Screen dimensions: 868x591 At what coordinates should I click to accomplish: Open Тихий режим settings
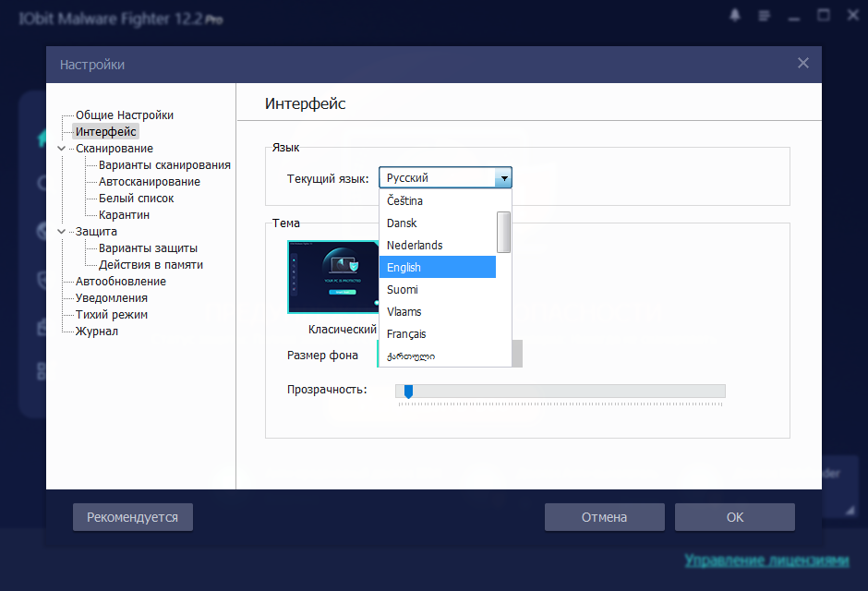[x=111, y=314]
